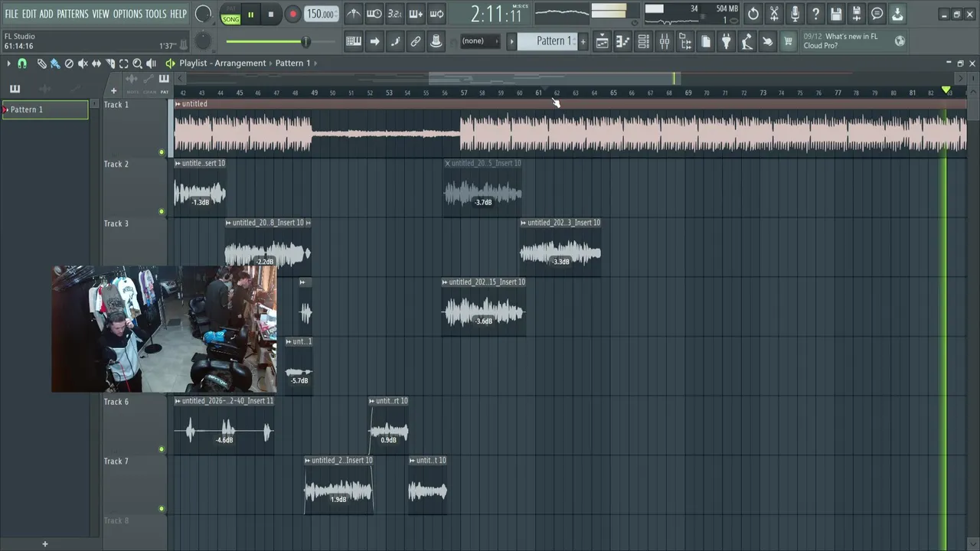Open the Piano roll icon
This screenshot has height=551, width=980.
[623, 42]
